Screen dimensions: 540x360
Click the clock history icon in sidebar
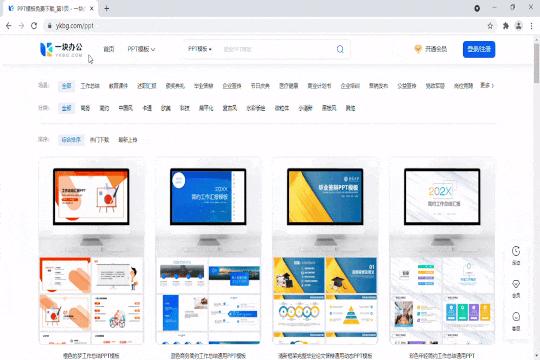coord(516,251)
